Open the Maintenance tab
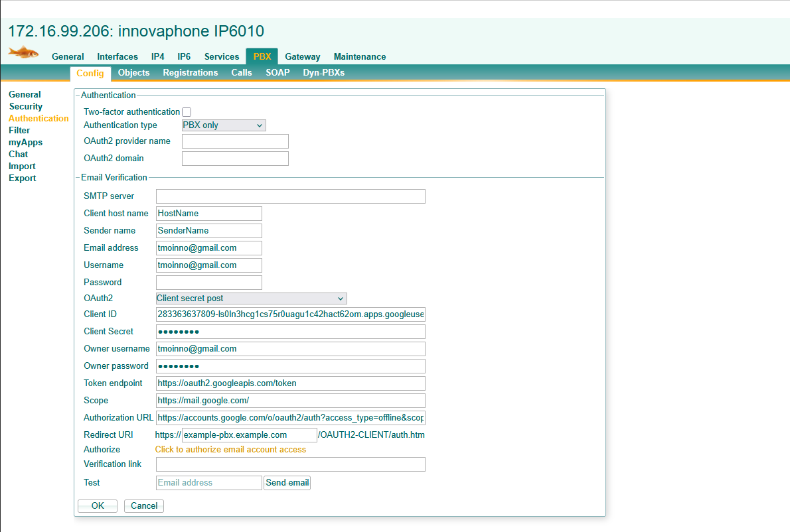The height and width of the screenshot is (532, 790). 359,57
